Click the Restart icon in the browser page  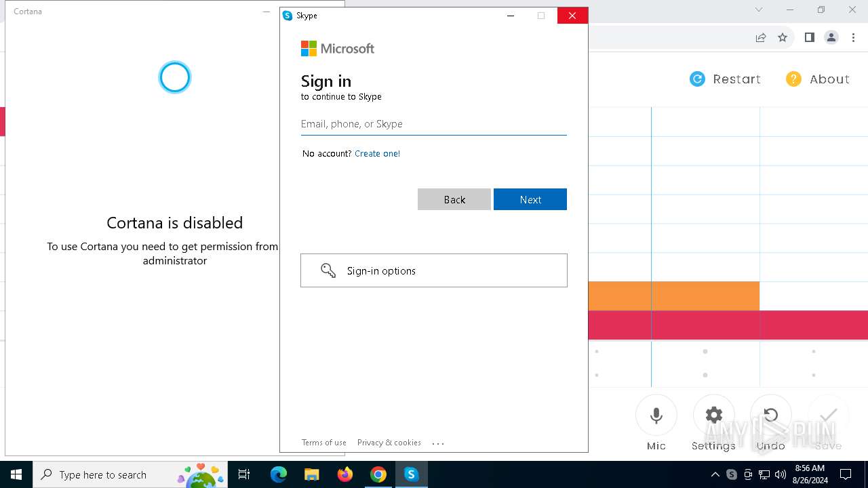click(697, 79)
